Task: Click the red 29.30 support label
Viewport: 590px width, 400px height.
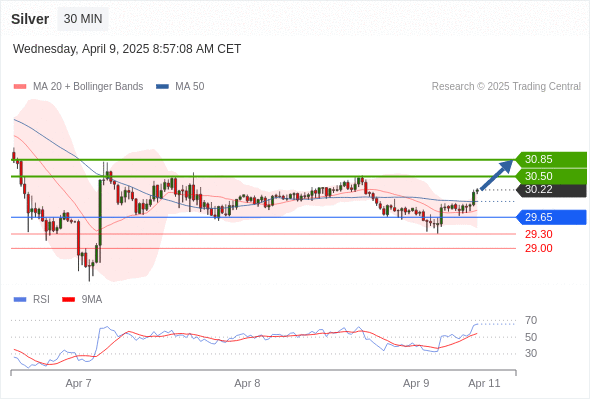Action: (539, 234)
